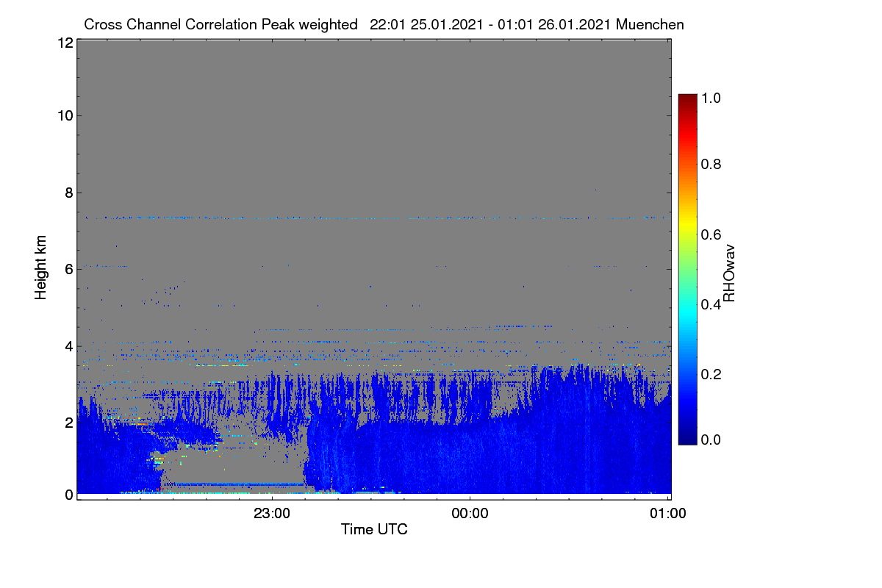Click the '6' height axis tick label
The image size is (882, 588).
[68, 269]
